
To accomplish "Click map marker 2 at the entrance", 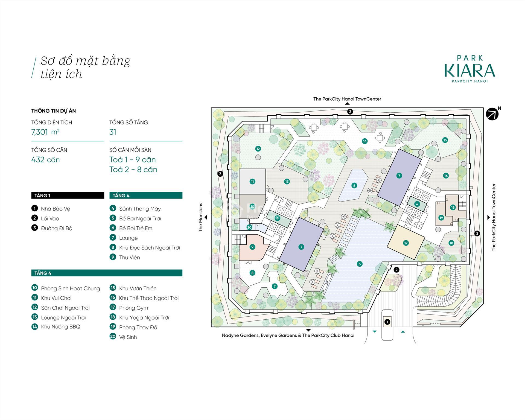I will [396, 270].
